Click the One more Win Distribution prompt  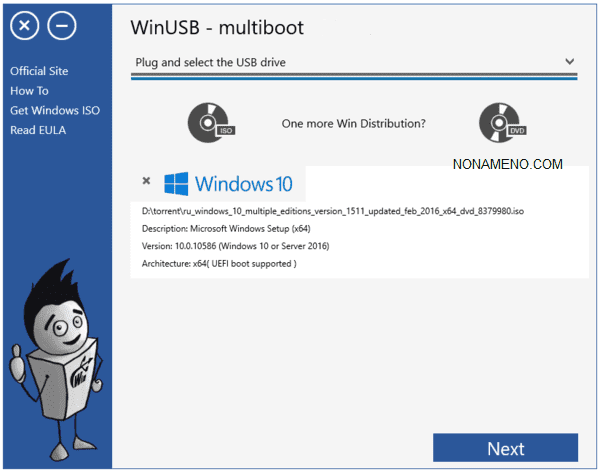[x=354, y=124]
